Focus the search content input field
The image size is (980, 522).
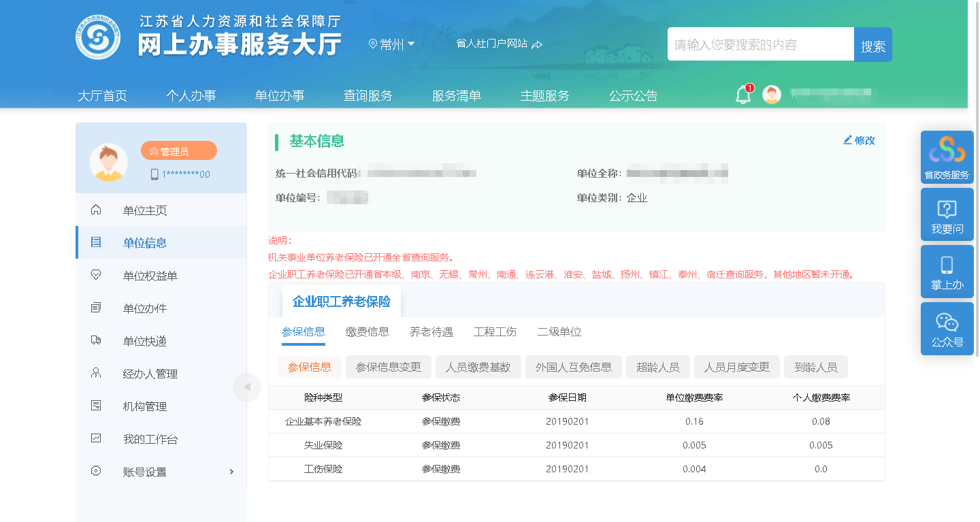[x=759, y=45]
